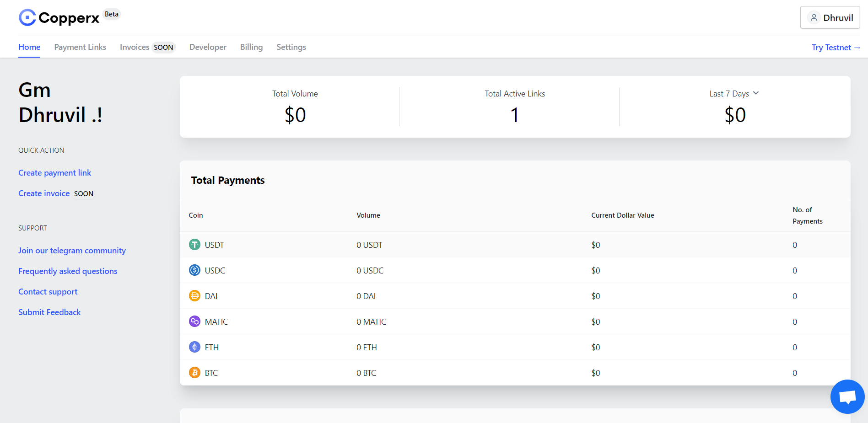Open the Settings tab
The width and height of the screenshot is (868, 423).
pos(291,47)
